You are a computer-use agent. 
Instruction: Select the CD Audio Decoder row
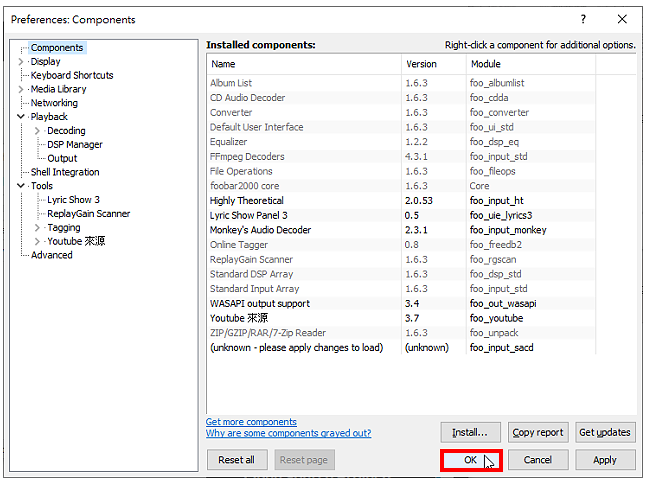tap(401, 98)
